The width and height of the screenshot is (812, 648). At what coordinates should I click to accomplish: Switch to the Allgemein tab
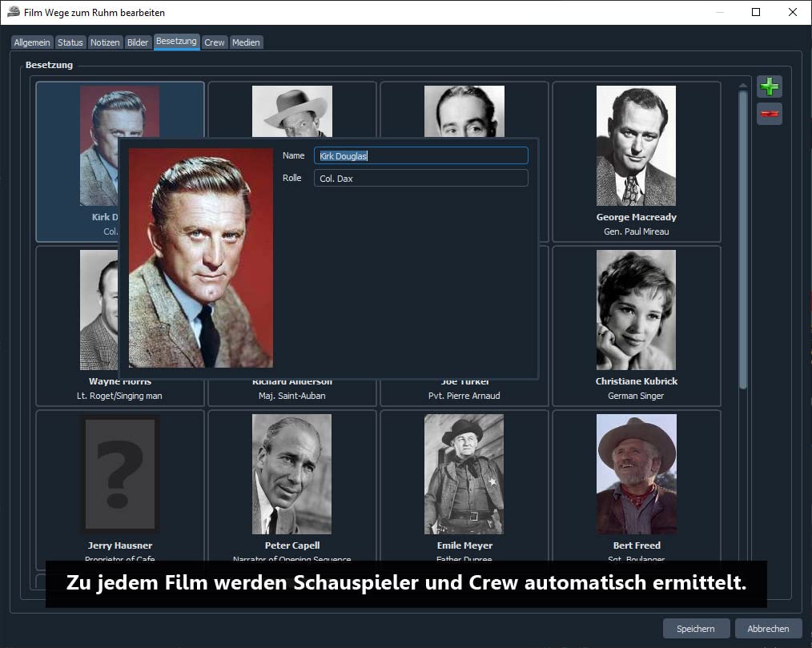(32, 42)
